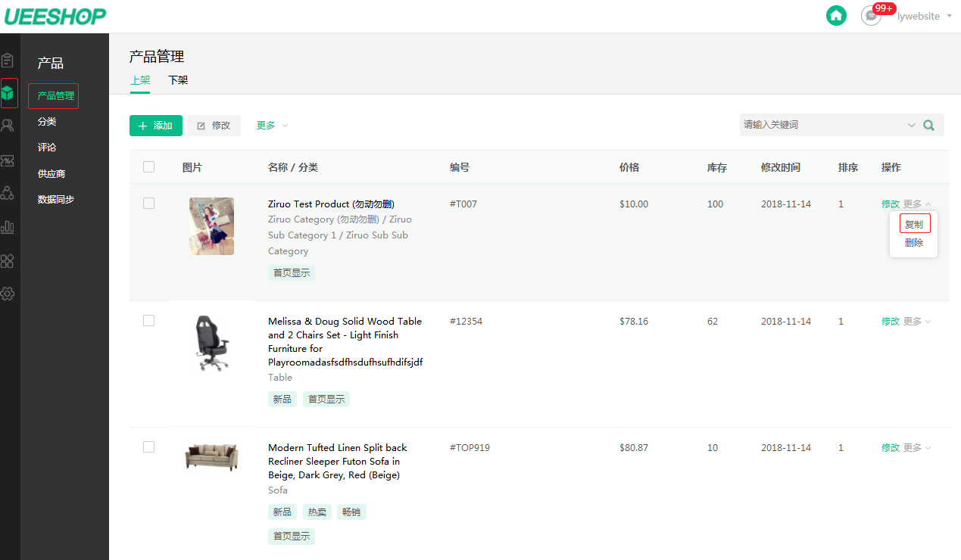Click the green 添加 button
961x560 pixels.
coord(156,126)
